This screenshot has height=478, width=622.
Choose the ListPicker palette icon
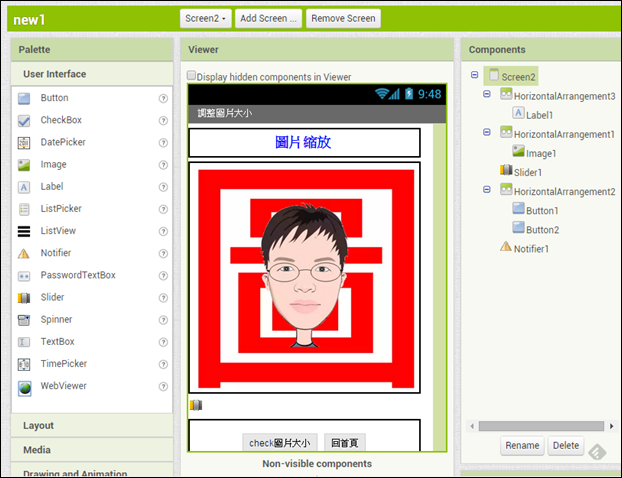click(x=24, y=209)
